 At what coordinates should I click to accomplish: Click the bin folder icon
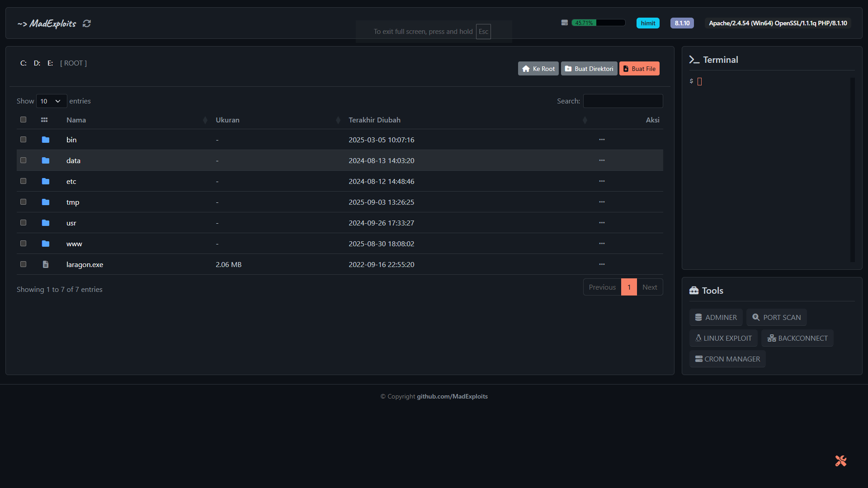pos(46,140)
